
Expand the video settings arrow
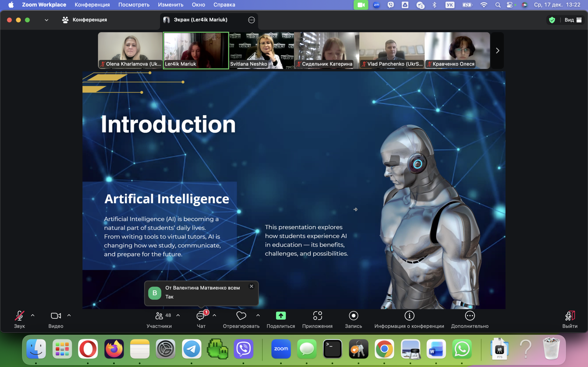tap(69, 316)
